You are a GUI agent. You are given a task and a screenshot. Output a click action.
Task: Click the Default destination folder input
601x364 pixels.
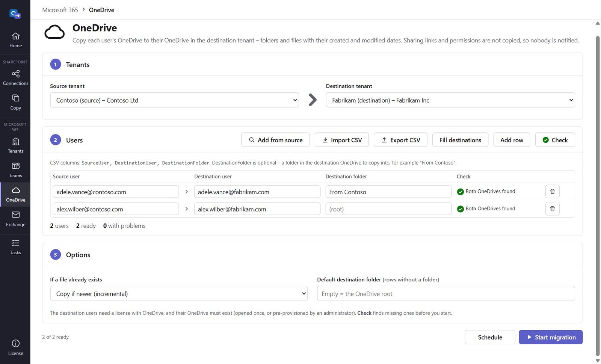[446, 293]
